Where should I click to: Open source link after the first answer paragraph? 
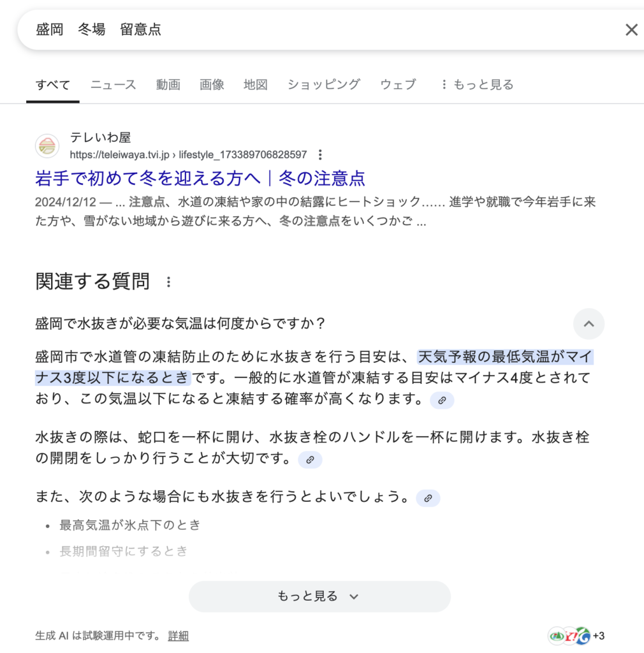click(442, 400)
